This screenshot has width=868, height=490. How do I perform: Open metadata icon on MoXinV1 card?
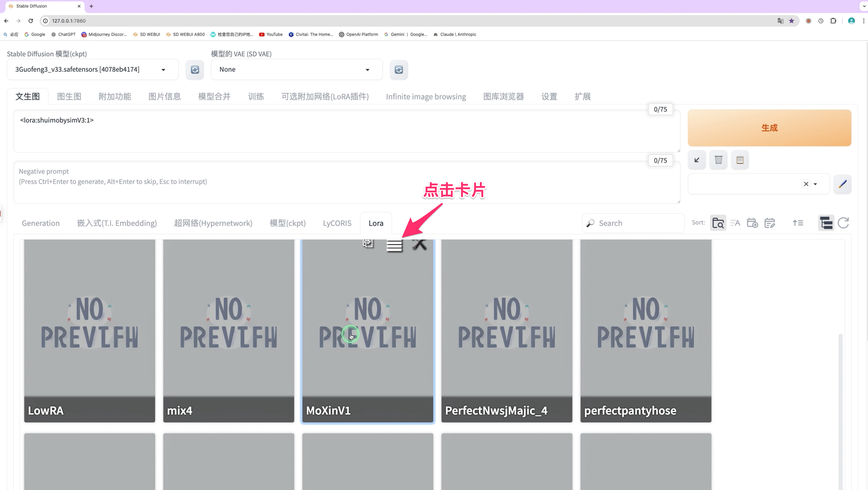394,245
